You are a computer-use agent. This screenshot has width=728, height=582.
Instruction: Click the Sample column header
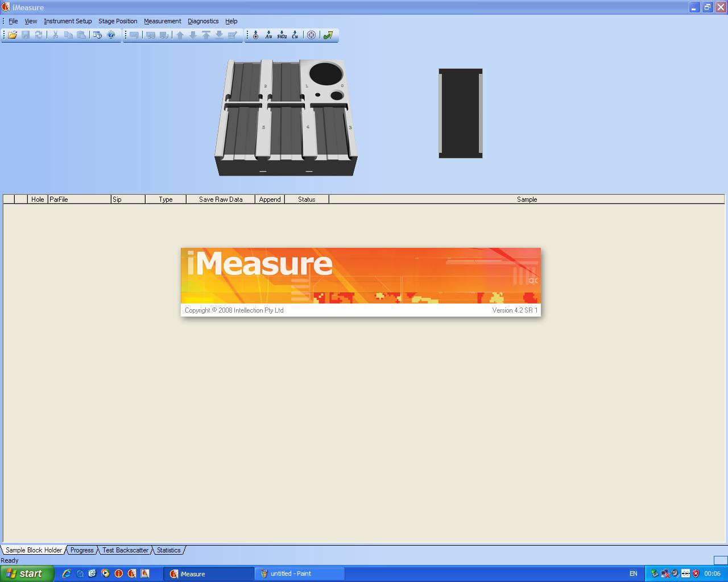coord(527,199)
